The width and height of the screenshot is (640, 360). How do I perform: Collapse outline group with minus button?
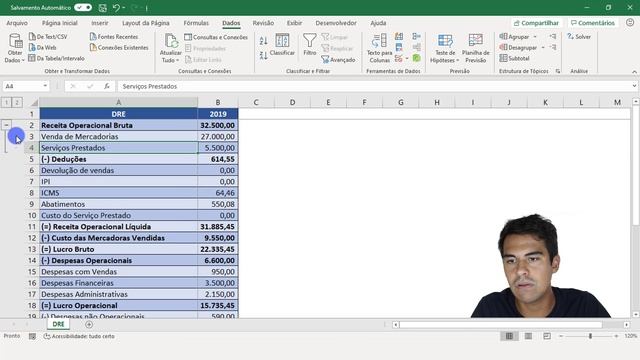6,125
